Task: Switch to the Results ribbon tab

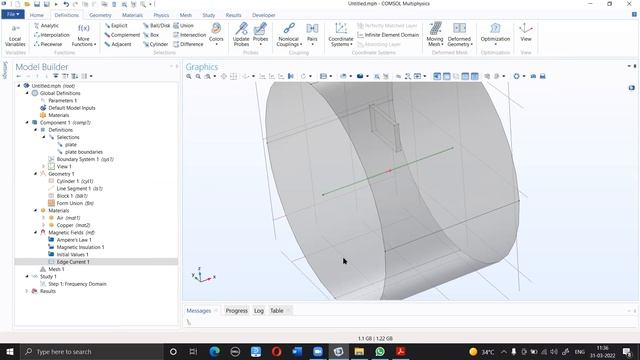Action: 233,15
